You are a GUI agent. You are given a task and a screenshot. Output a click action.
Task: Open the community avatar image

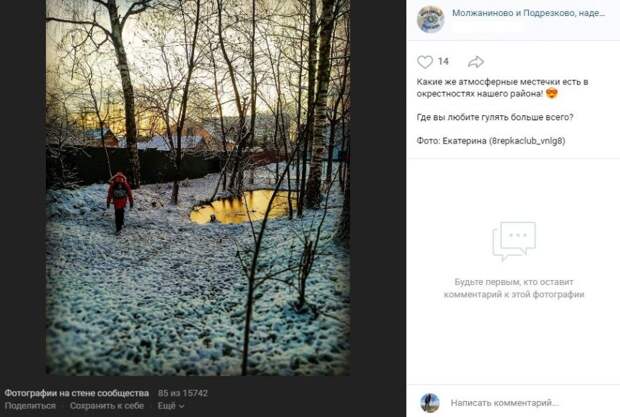tap(431, 18)
